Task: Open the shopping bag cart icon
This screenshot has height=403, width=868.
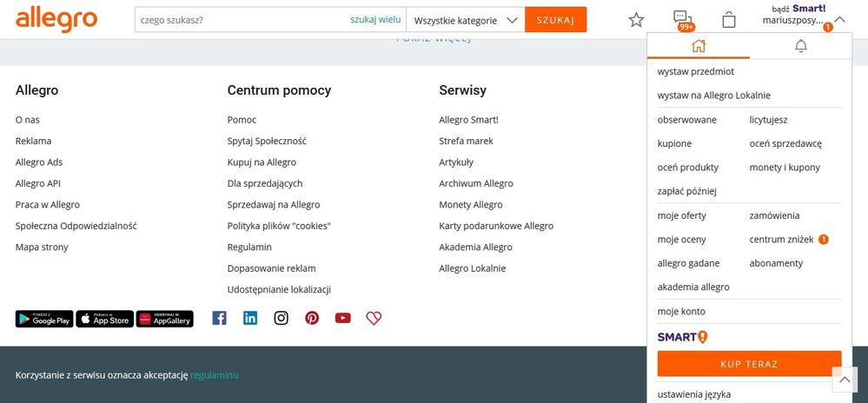Action: coord(729,19)
